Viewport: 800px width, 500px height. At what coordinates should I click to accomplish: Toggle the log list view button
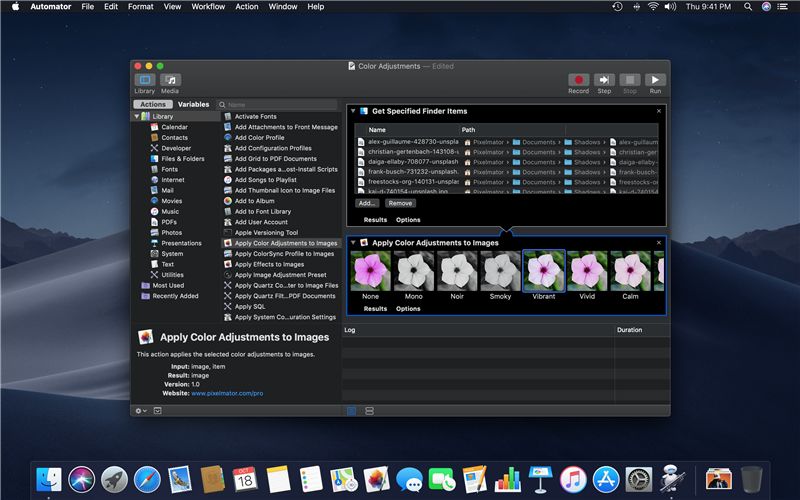352,411
